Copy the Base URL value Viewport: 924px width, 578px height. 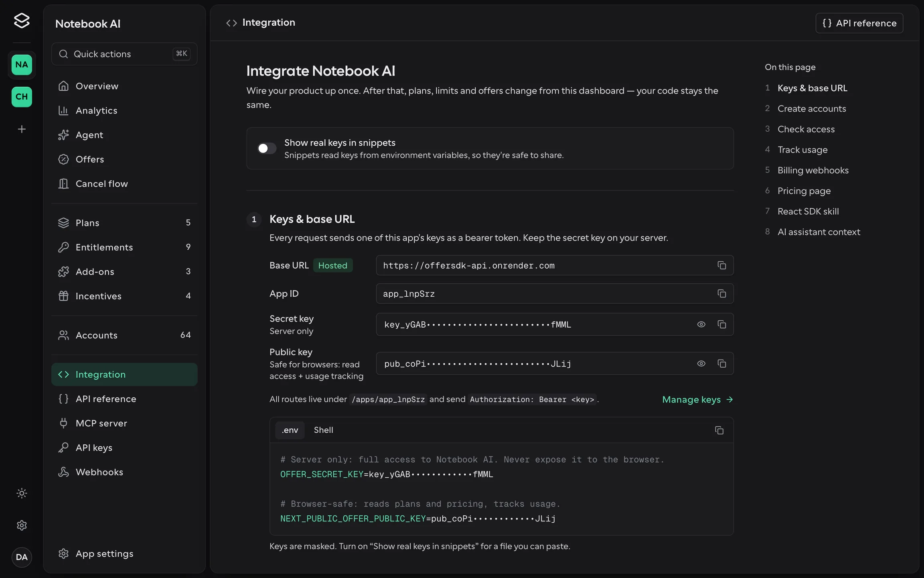coord(721,265)
